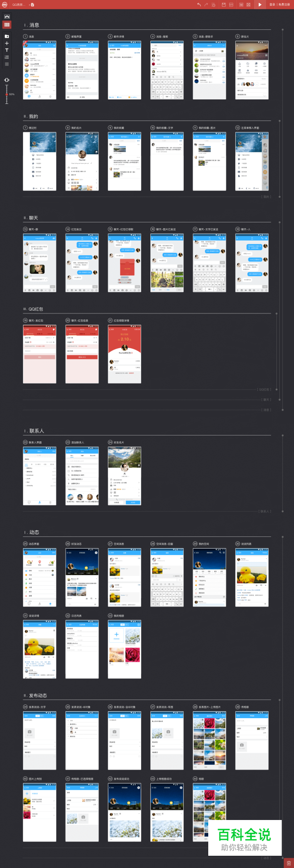This screenshot has width=294, height=868.
Task: Open page 42 发布说说成功 thumbnail
Action: 124,812
